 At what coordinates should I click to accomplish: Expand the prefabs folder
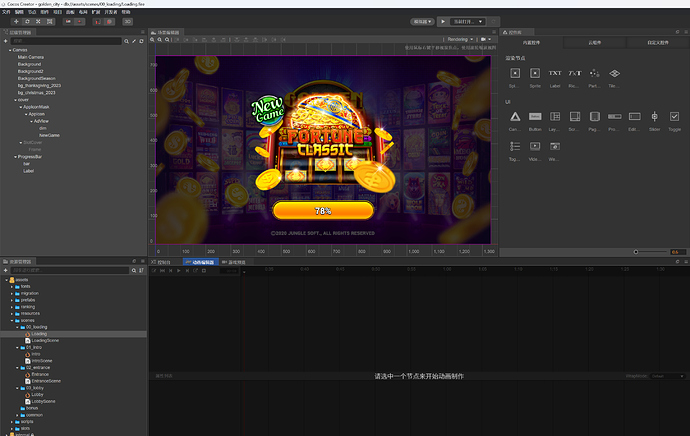[x=12, y=300]
